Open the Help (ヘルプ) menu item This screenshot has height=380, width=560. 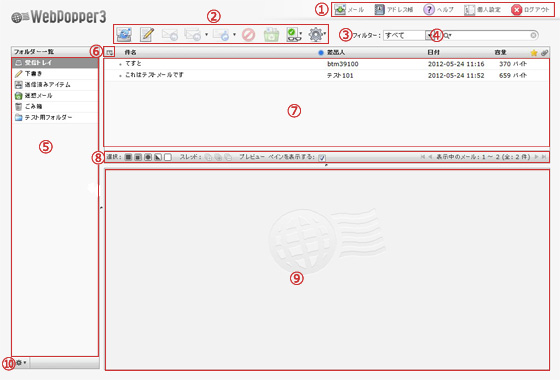click(439, 10)
